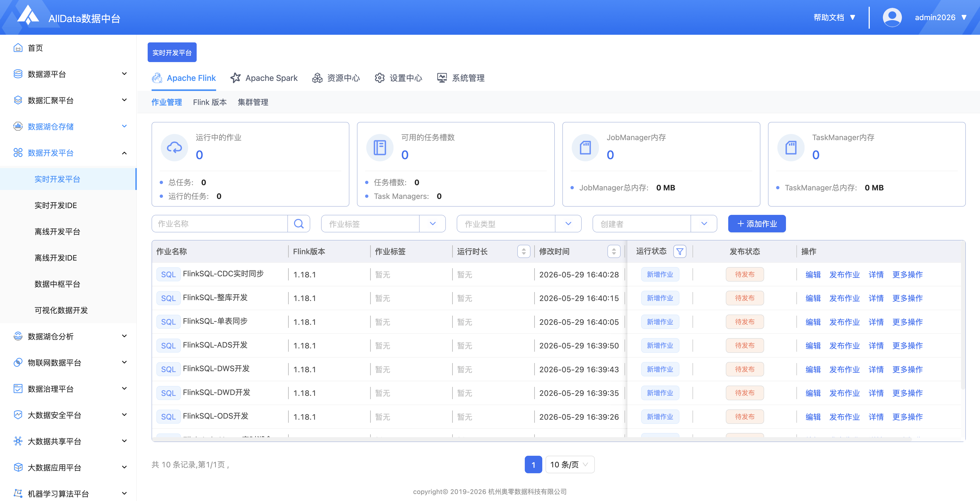The image size is (980, 501).
Task: Click 编辑 for FlinkSQL-CDC实时同步
Action: click(x=813, y=275)
